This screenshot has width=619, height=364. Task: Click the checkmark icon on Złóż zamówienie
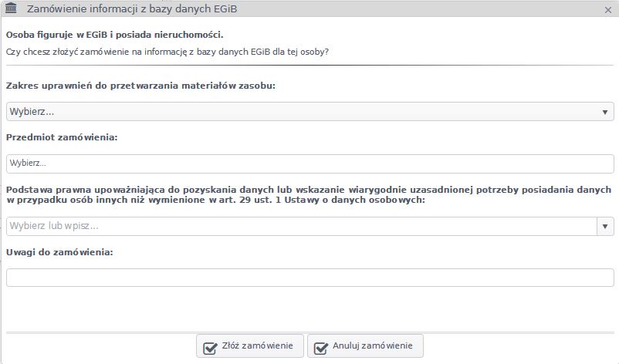pos(210,348)
